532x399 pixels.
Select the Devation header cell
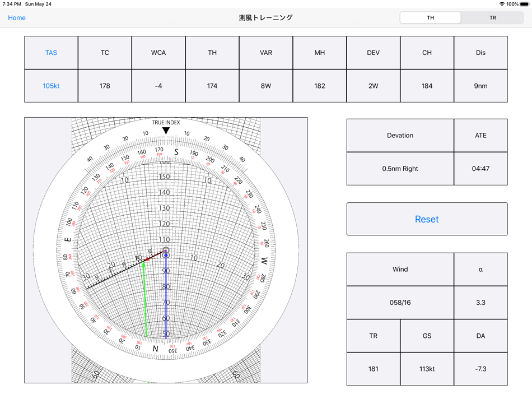(x=400, y=135)
